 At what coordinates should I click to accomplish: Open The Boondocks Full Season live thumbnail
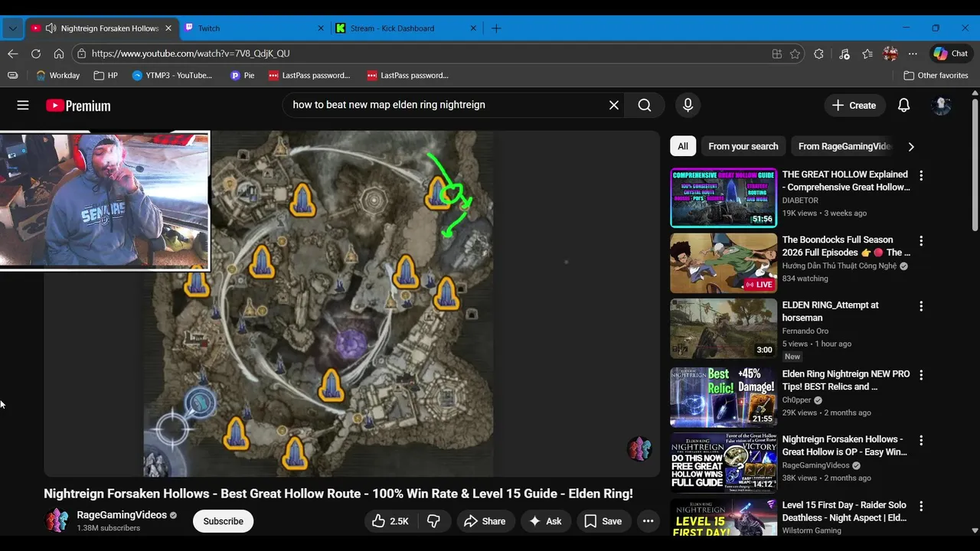click(x=724, y=263)
